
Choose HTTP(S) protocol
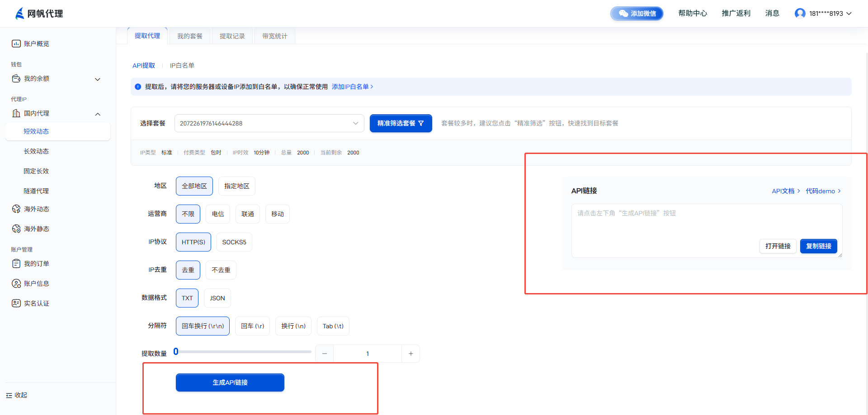193,242
